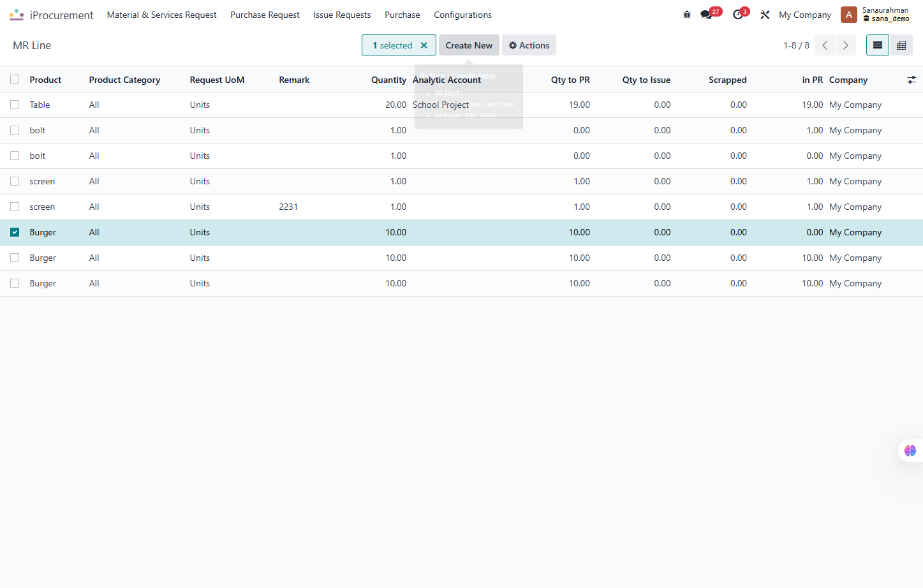Uncheck the selected Burger row checkbox
Viewport: 923px width, 588px height.
pos(15,232)
